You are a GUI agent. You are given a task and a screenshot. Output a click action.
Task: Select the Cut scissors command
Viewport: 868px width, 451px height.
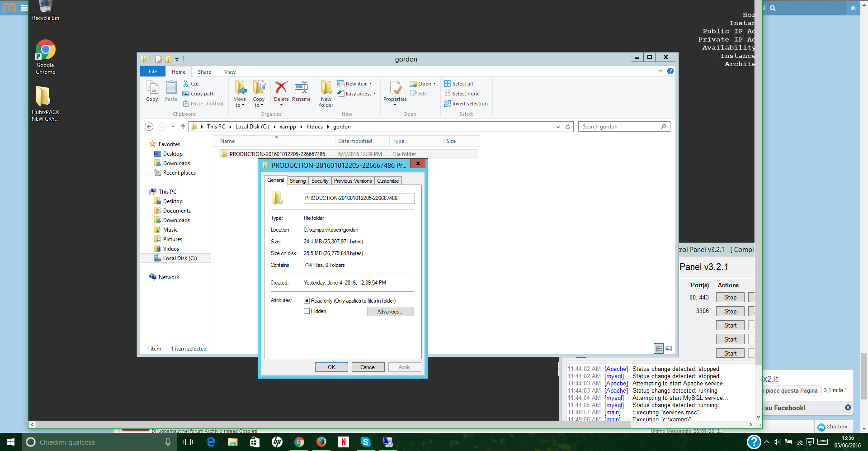(x=191, y=84)
